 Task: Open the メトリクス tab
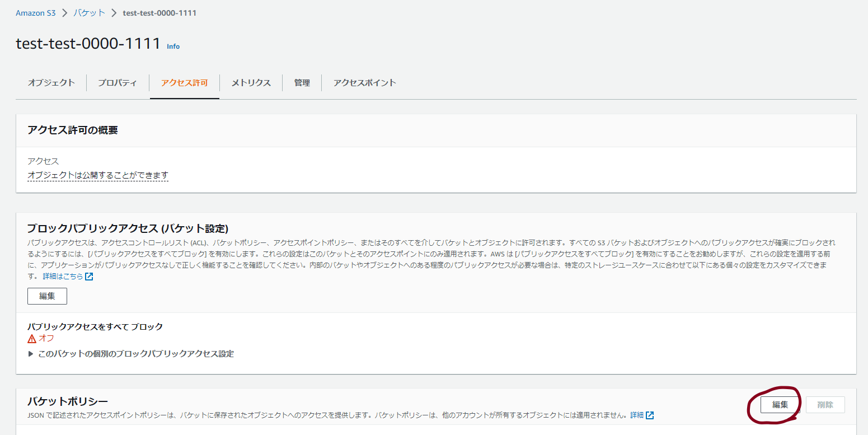(x=251, y=83)
